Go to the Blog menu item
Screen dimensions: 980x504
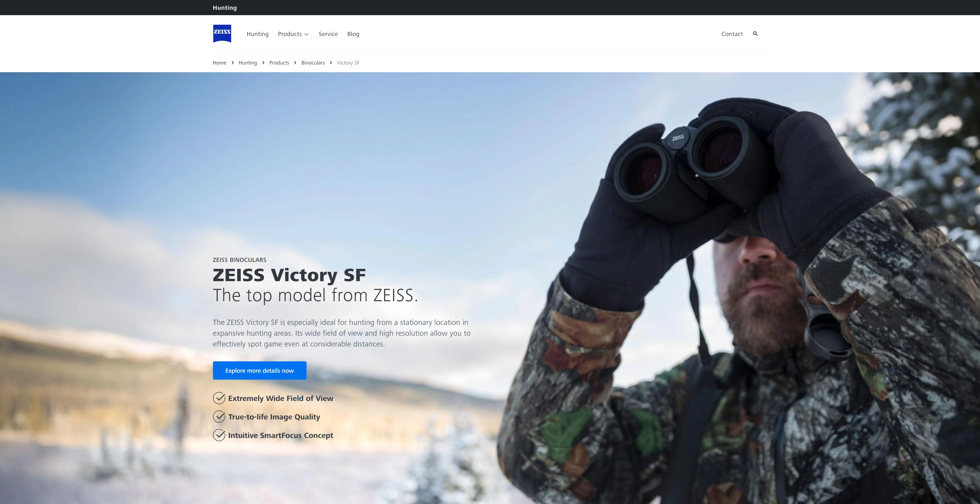353,34
